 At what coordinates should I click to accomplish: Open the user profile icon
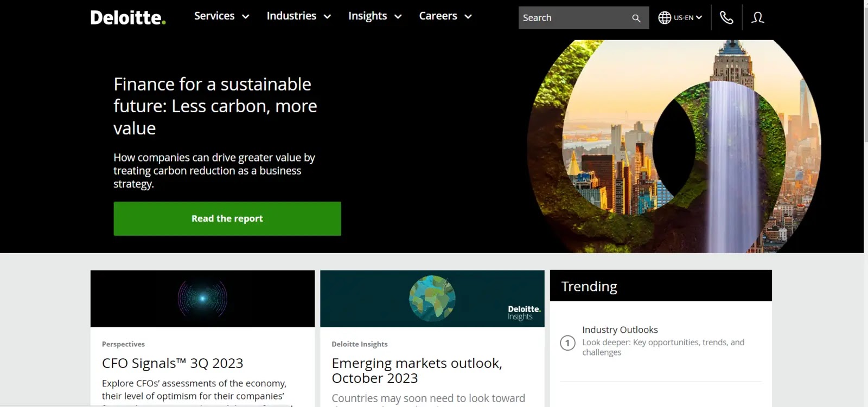pos(758,18)
